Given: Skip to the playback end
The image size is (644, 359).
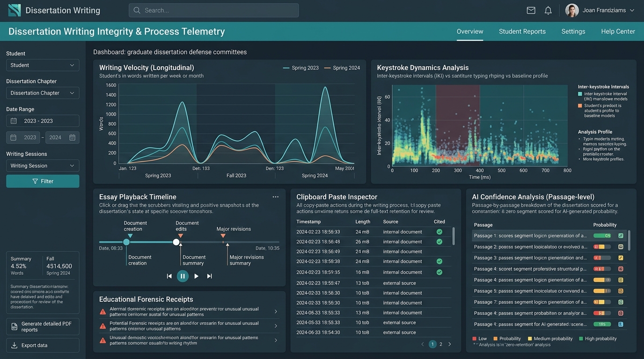Looking at the screenshot, I should [210, 276].
